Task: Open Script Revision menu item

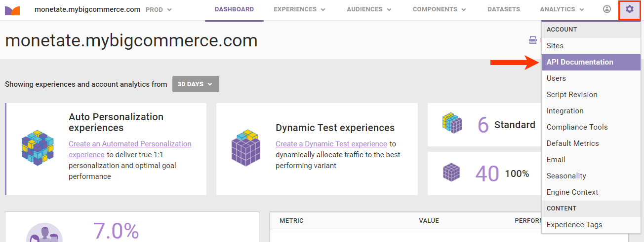Action: pyautogui.click(x=591, y=95)
